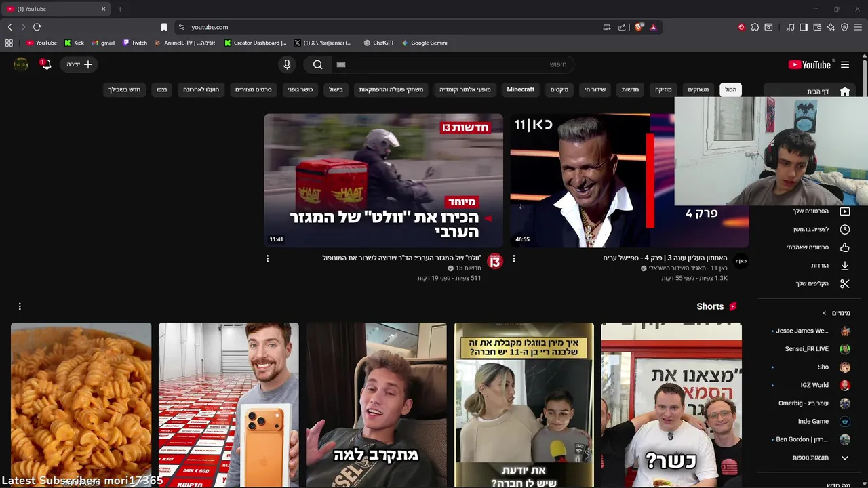Screen dimensions: 868x488
Task: Expand more subscriptions with the chevron
Action: (845, 457)
